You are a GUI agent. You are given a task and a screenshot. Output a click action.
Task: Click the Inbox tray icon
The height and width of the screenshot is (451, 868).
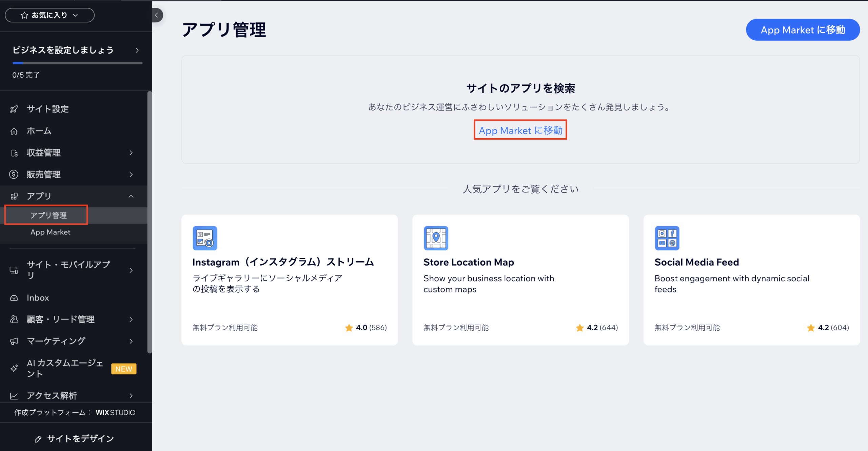[x=14, y=298]
